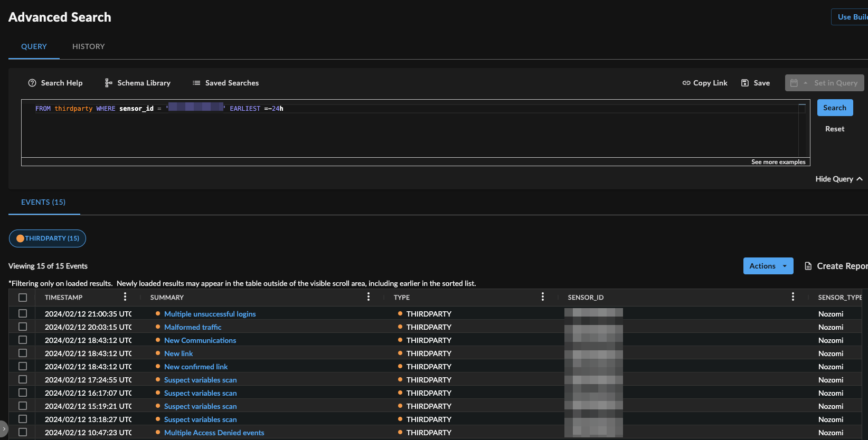Expand the collapsed side panel arrow

(4, 429)
